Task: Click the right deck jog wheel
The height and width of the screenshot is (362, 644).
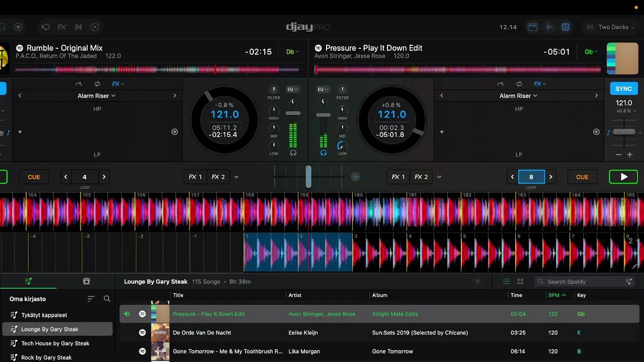Action: tap(391, 121)
